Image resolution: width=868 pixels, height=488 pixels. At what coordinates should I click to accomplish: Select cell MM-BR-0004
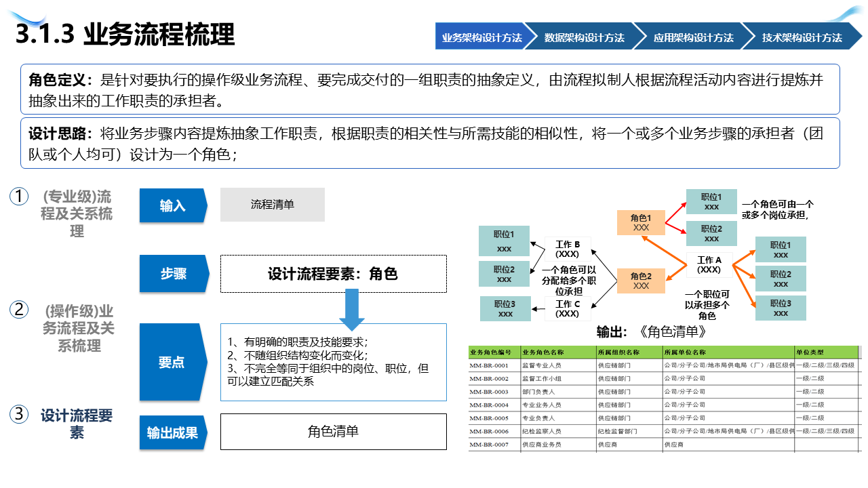tap(494, 405)
